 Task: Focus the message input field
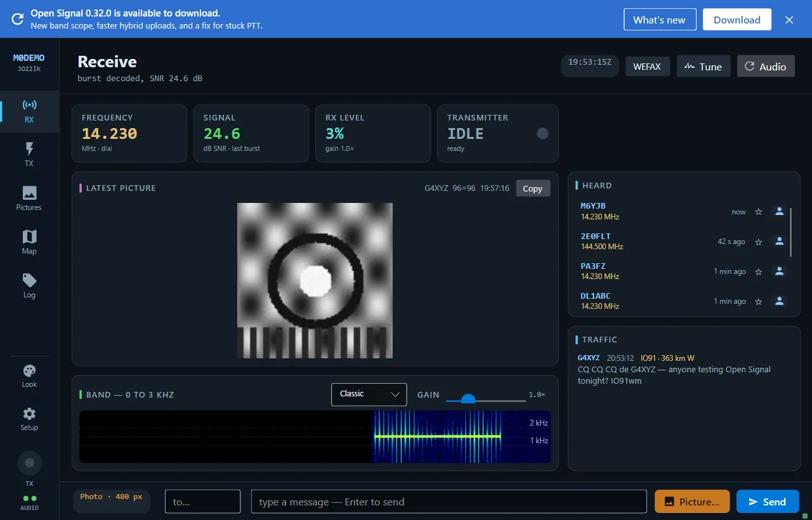[x=449, y=502]
